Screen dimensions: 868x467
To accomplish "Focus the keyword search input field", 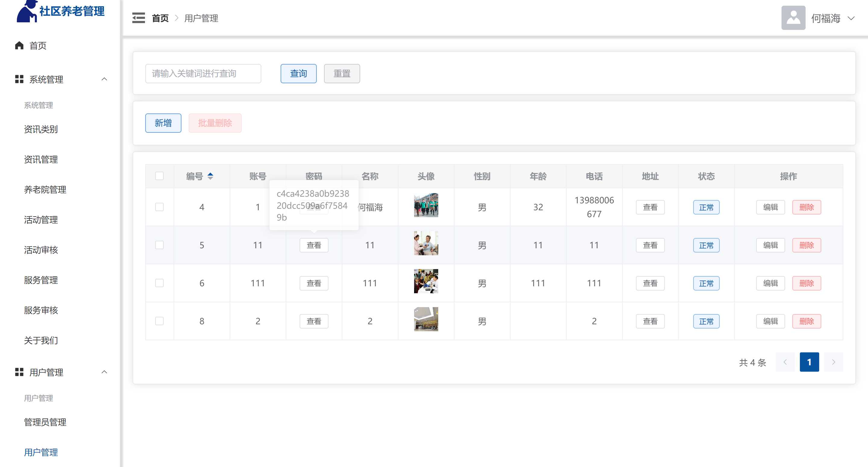I will coord(203,74).
